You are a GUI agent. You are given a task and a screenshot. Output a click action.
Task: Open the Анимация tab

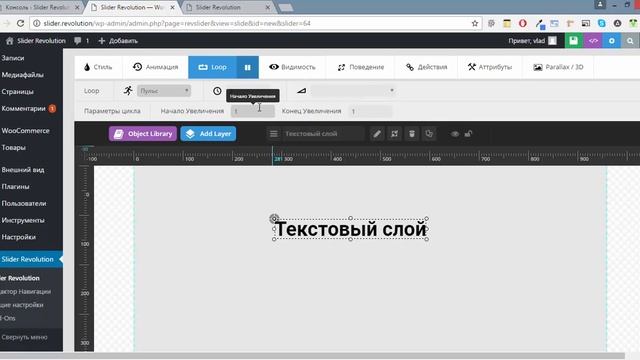click(156, 67)
